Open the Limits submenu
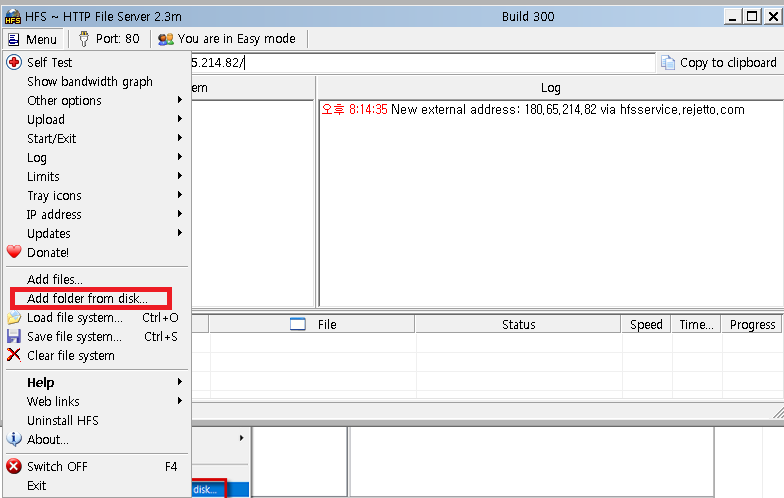The height and width of the screenshot is (498, 784). click(x=96, y=176)
